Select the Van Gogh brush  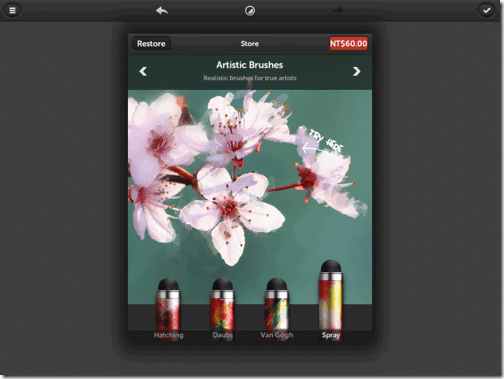pos(277,308)
